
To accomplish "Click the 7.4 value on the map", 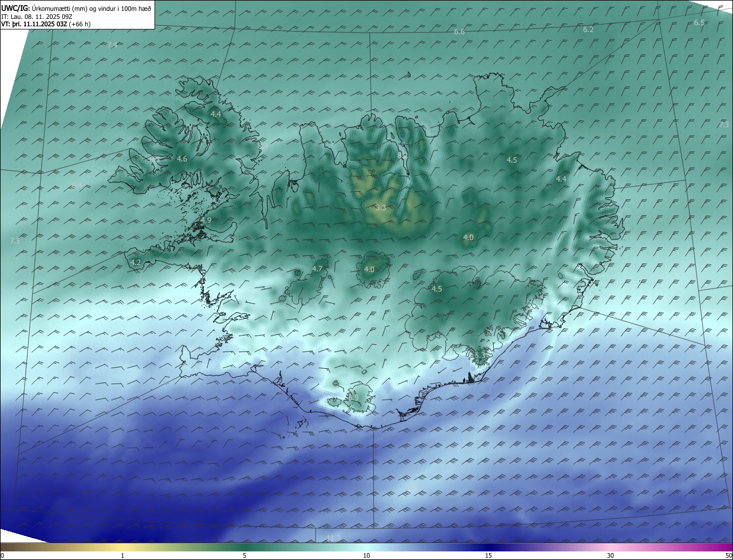I will (x=112, y=45).
